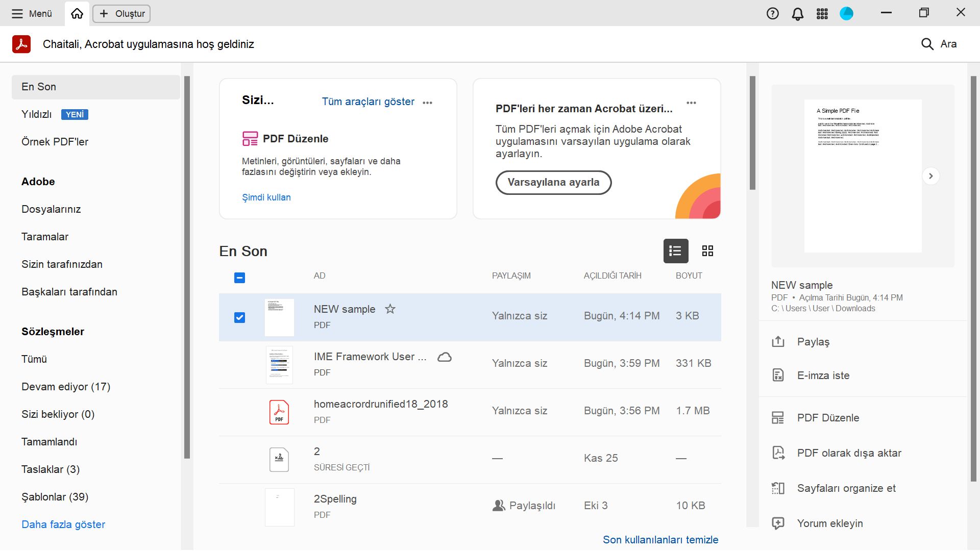Go to the Home icon tab
980x551 pixels.
(77, 14)
